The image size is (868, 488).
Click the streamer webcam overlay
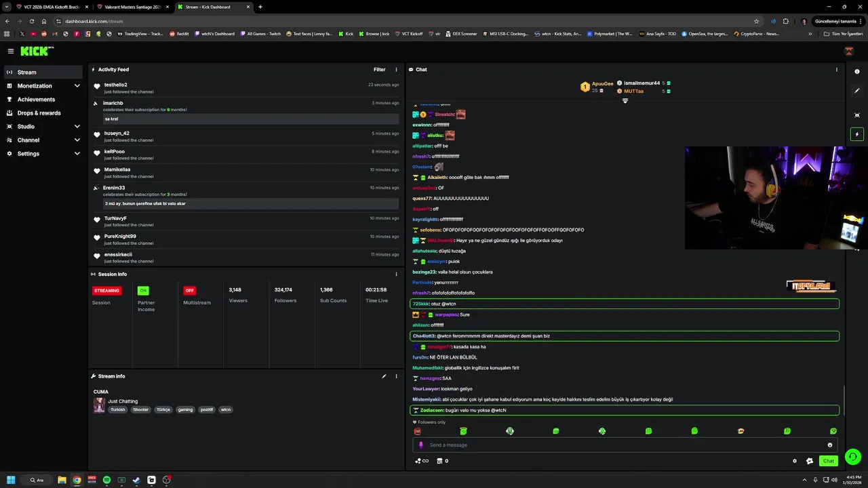point(776,198)
